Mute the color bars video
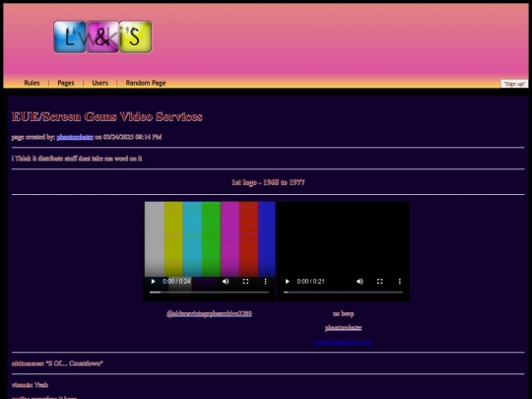This screenshot has width=532, height=399. pyautogui.click(x=226, y=281)
